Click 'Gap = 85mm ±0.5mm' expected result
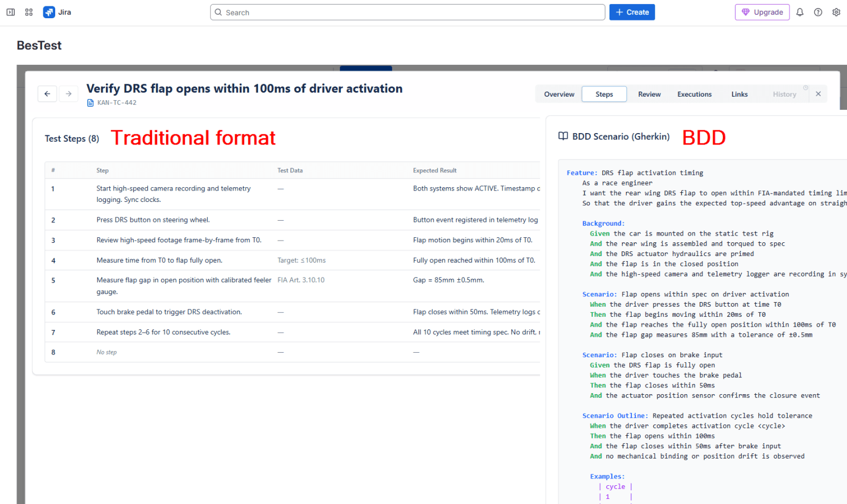 click(449, 280)
